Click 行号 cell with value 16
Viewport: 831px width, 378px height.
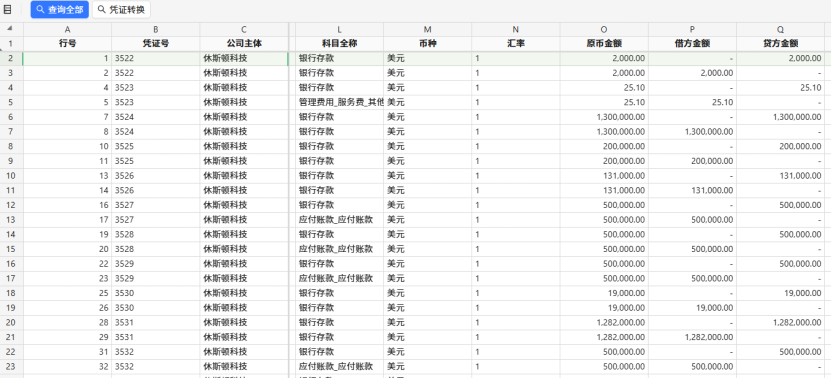(x=67, y=205)
